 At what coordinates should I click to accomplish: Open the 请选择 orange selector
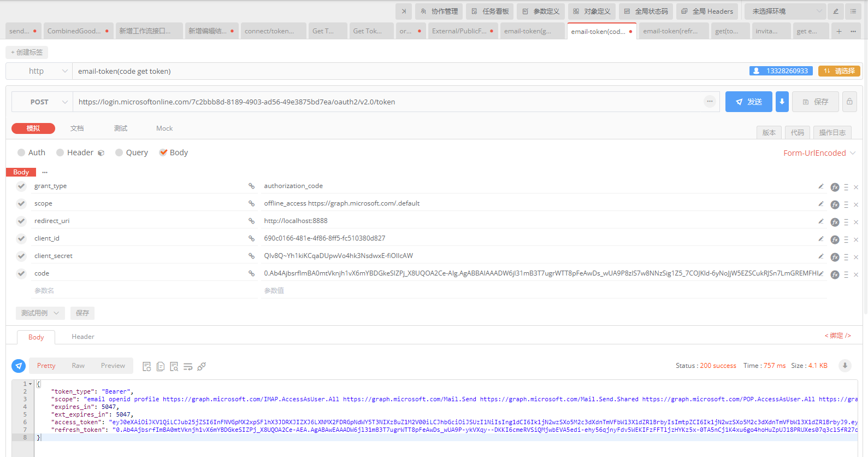point(839,71)
